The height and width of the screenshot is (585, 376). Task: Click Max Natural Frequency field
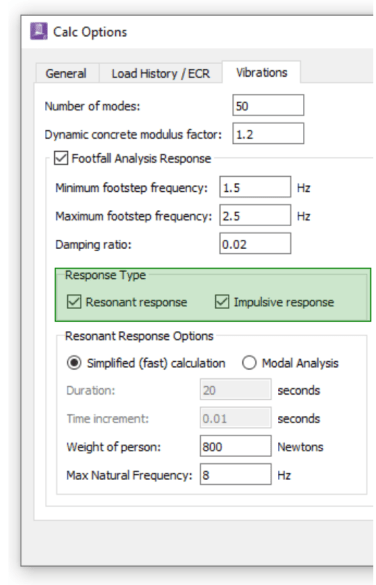point(236,475)
